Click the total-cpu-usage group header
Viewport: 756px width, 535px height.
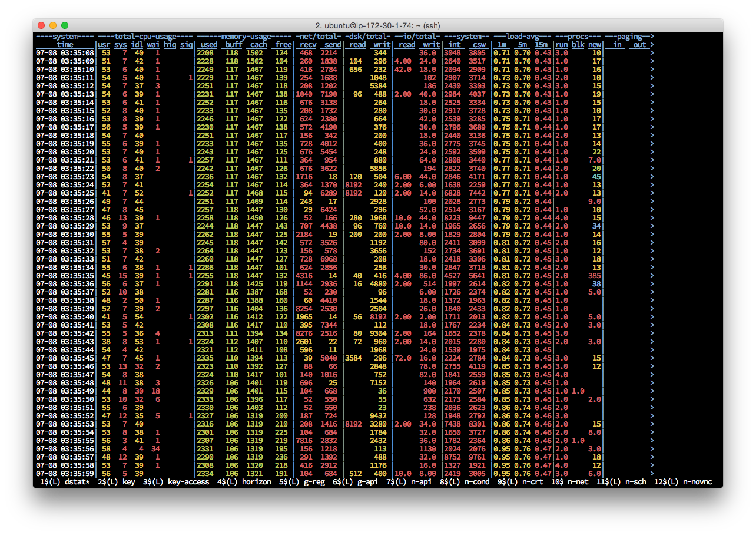145,37
